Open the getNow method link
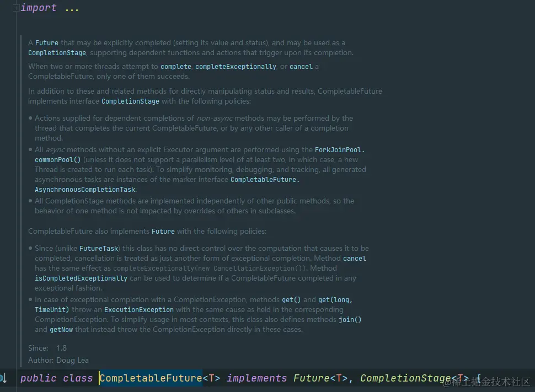This screenshot has width=535, height=392. click(x=61, y=330)
